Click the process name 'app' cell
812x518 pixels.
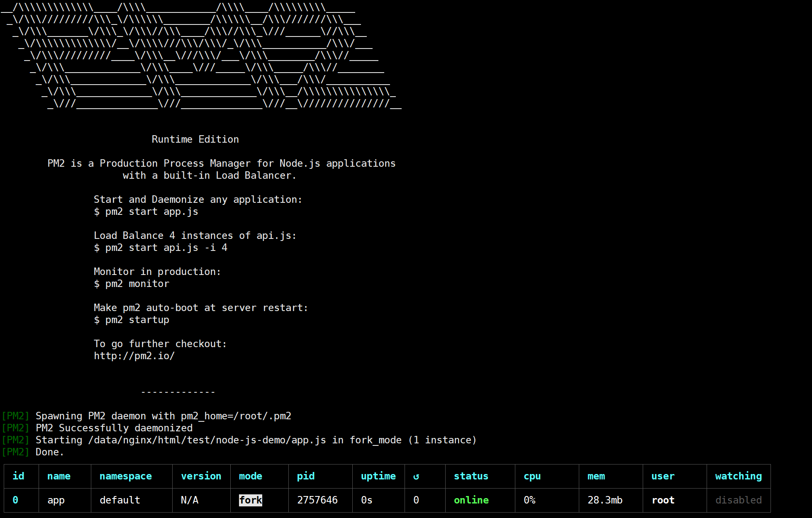coord(56,501)
